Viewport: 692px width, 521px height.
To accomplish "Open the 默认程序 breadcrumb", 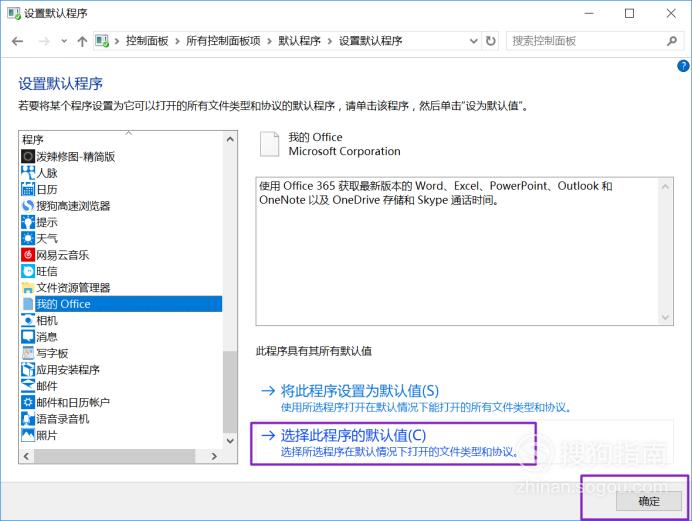I will pyautogui.click(x=300, y=41).
